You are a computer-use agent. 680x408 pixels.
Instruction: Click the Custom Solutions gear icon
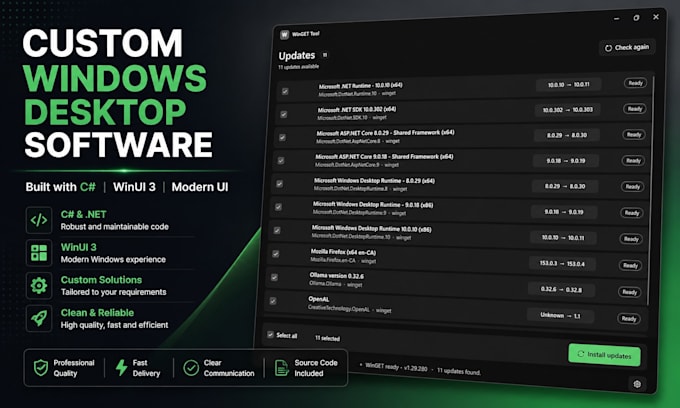tap(39, 285)
